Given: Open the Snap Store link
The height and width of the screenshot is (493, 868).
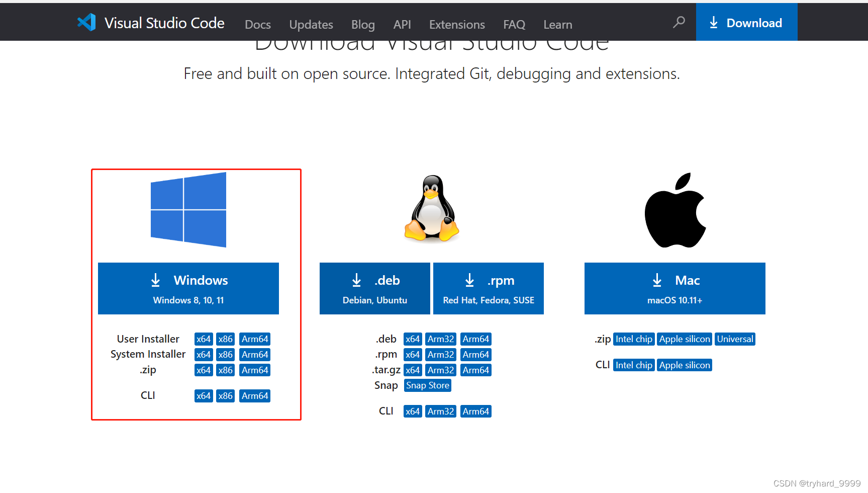Looking at the screenshot, I should [428, 385].
